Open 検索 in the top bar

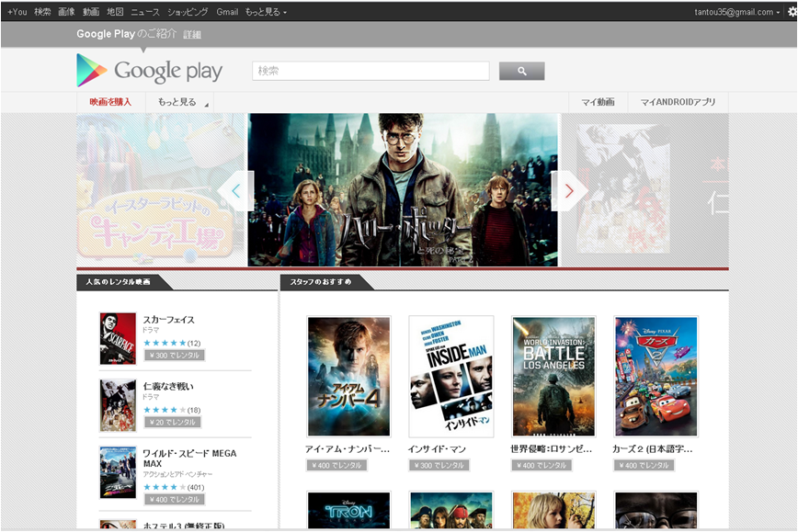(x=42, y=12)
